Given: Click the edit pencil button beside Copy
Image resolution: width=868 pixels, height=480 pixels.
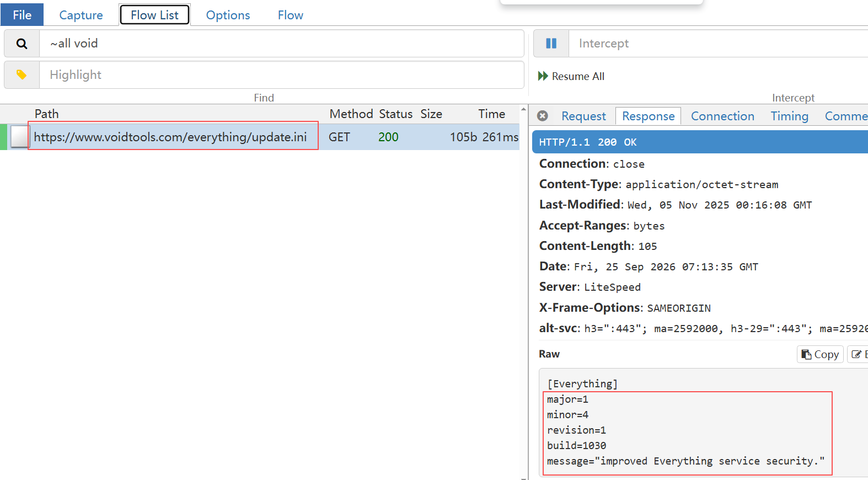Looking at the screenshot, I should (x=858, y=354).
